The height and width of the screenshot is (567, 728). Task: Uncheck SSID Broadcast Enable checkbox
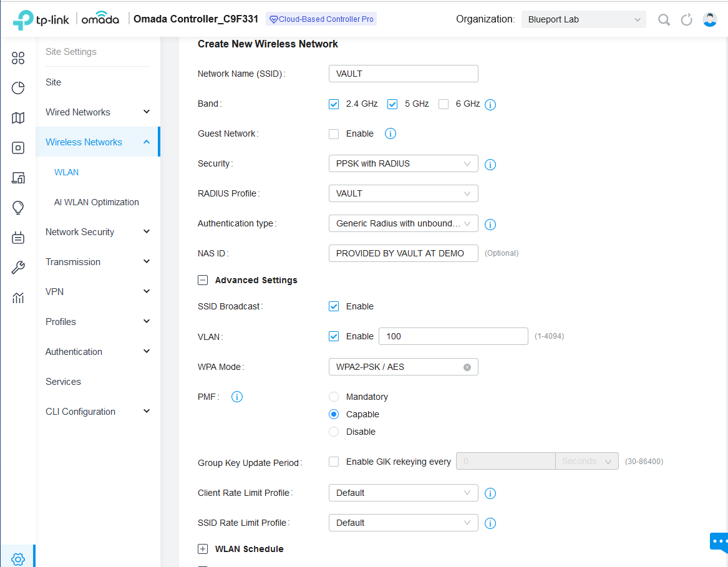click(x=334, y=306)
